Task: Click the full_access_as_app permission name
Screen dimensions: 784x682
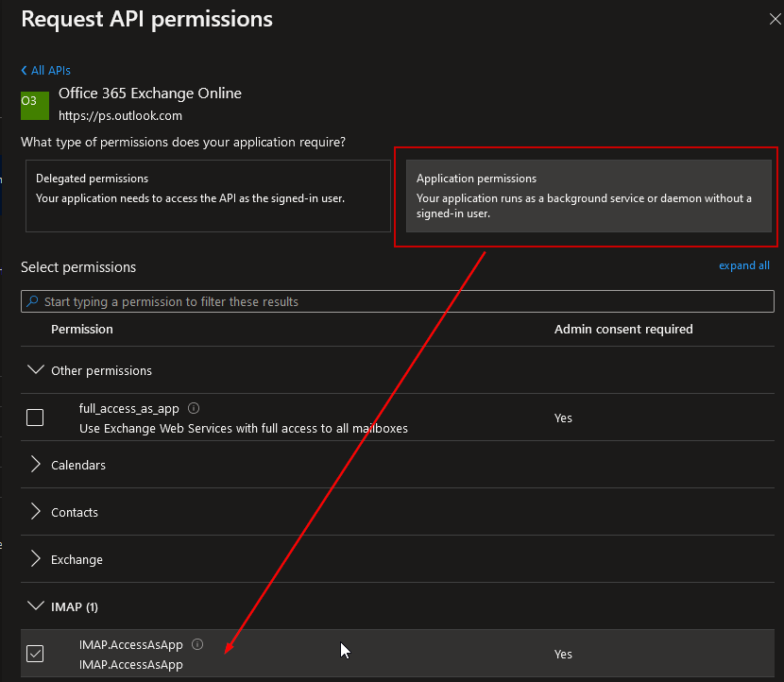Action: pos(129,408)
